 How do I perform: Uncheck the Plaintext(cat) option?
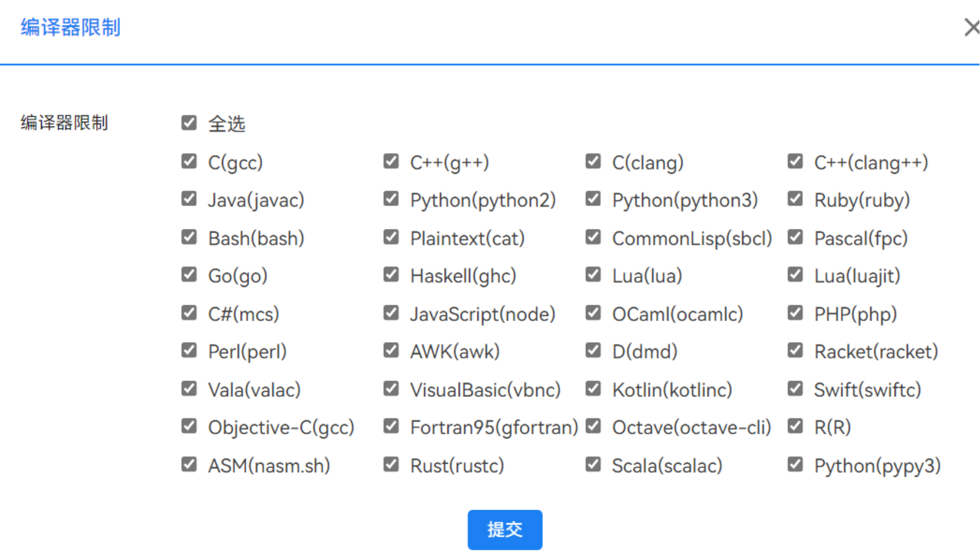tap(391, 237)
